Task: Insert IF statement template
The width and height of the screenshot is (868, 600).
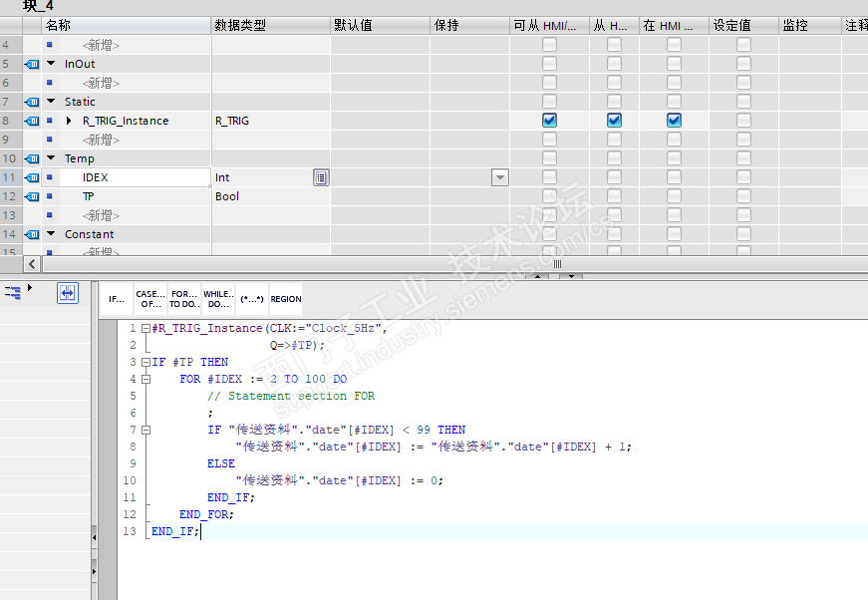Action: click(117, 299)
